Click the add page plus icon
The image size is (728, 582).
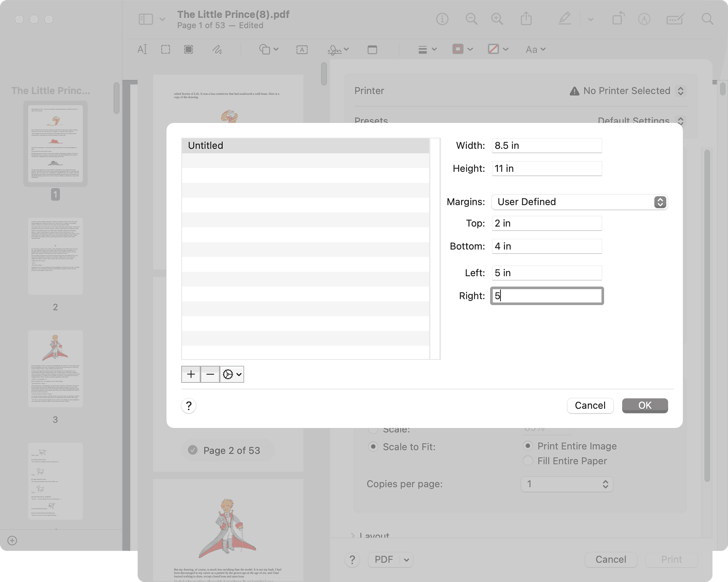coord(12,541)
